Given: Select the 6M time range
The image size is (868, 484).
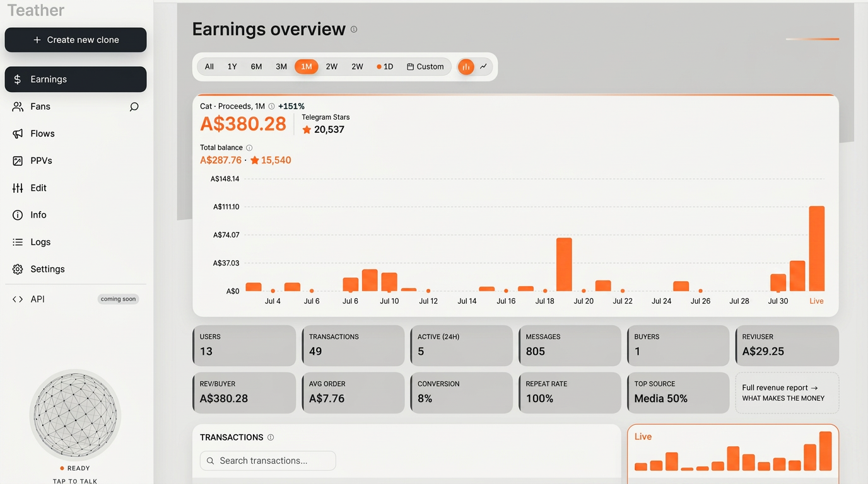Looking at the screenshot, I should coord(256,67).
